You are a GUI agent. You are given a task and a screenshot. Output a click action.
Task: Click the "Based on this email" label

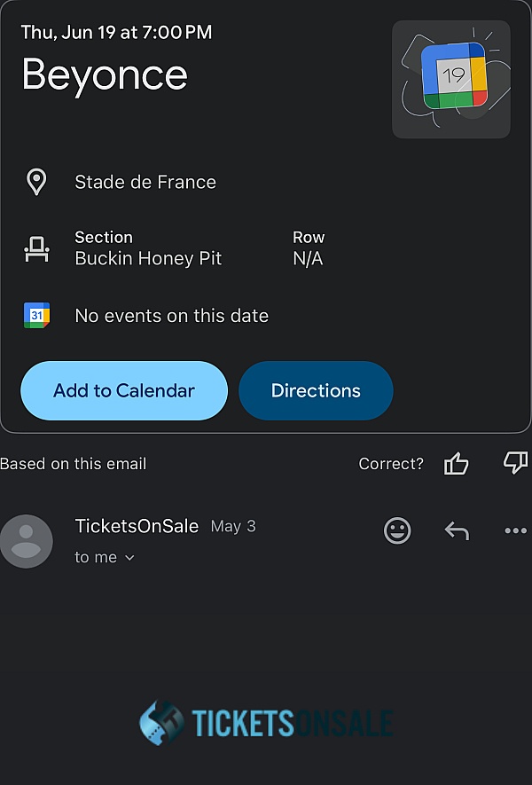coord(74,464)
